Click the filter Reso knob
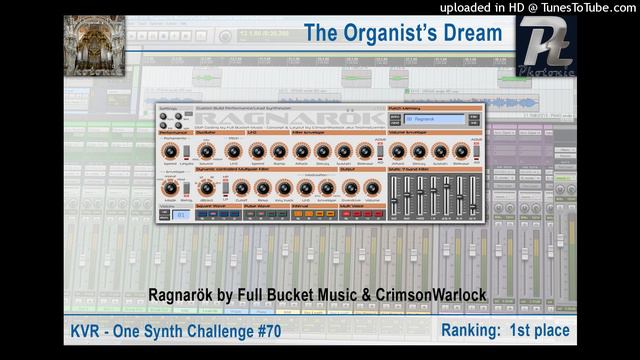Viewport: 640px width, 360px height. tap(263, 189)
